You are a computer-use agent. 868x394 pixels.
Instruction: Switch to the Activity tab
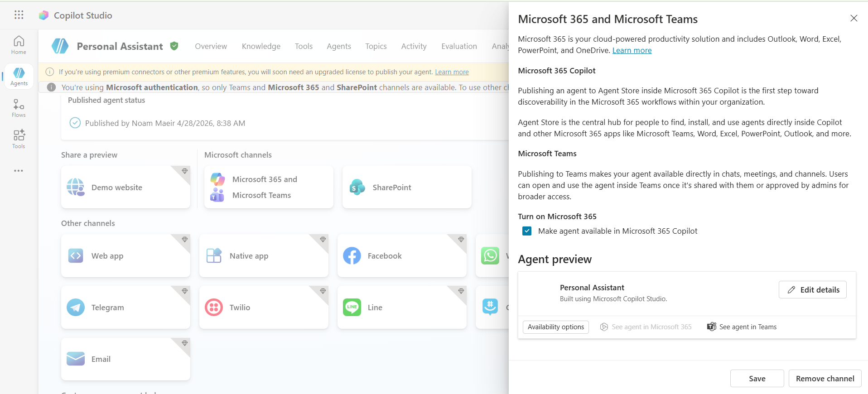414,46
